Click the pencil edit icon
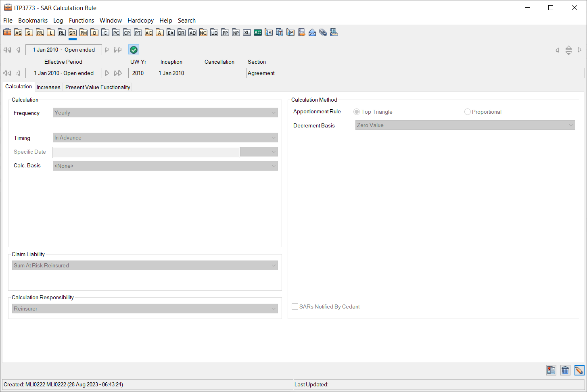This screenshot has width=587, height=392. pyautogui.click(x=579, y=370)
